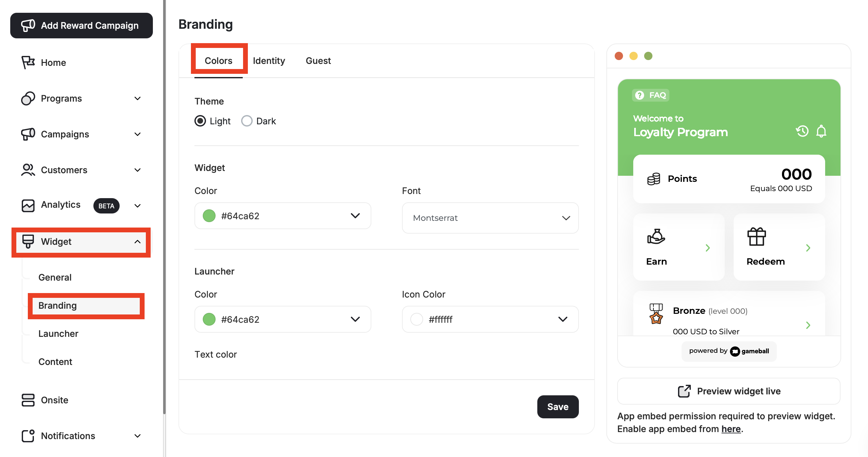Click the notification bell in the widget preview
The width and height of the screenshot is (868, 457).
[x=822, y=131]
